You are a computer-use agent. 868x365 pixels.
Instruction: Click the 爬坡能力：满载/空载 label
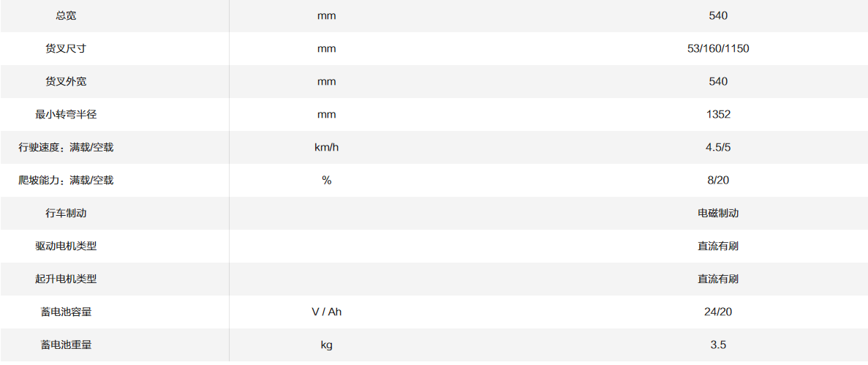66,180
